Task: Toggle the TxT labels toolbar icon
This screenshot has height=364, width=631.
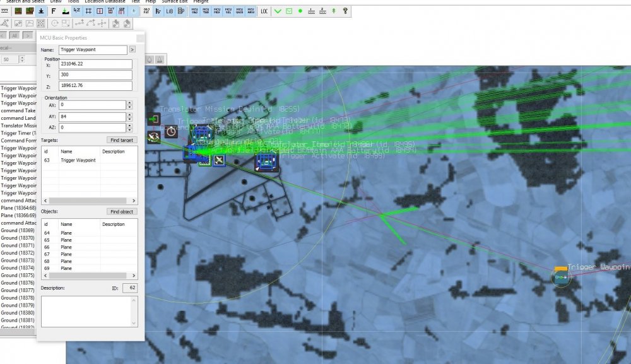Action: 110,11
